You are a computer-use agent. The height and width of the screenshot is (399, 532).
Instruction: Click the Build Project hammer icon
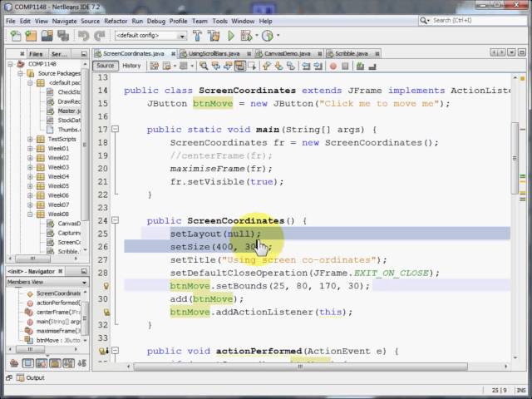click(x=197, y=35)
